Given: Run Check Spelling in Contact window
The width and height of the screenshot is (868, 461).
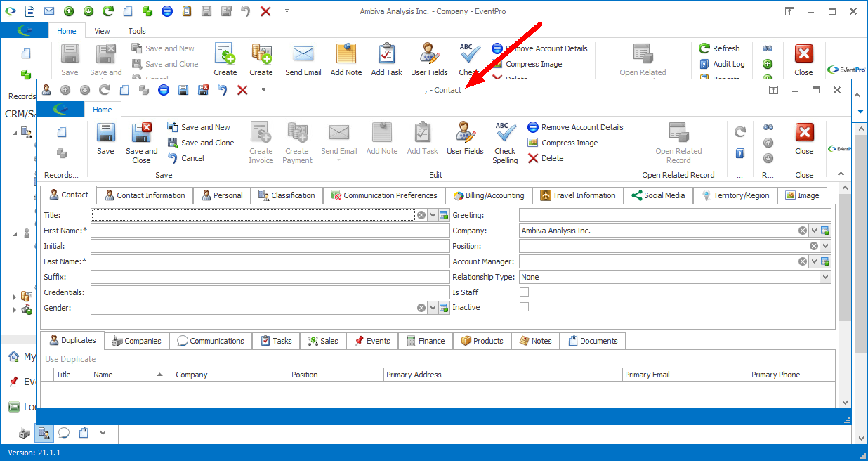Looking at the screenshot, I should (505, 143).
